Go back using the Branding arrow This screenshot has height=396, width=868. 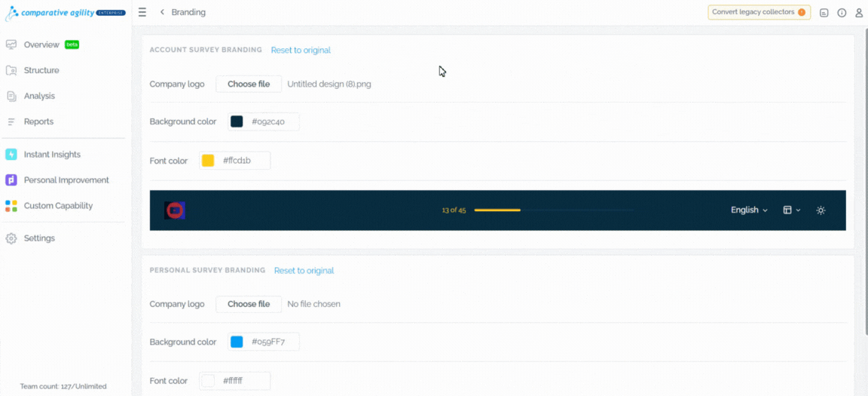(162, 12)
